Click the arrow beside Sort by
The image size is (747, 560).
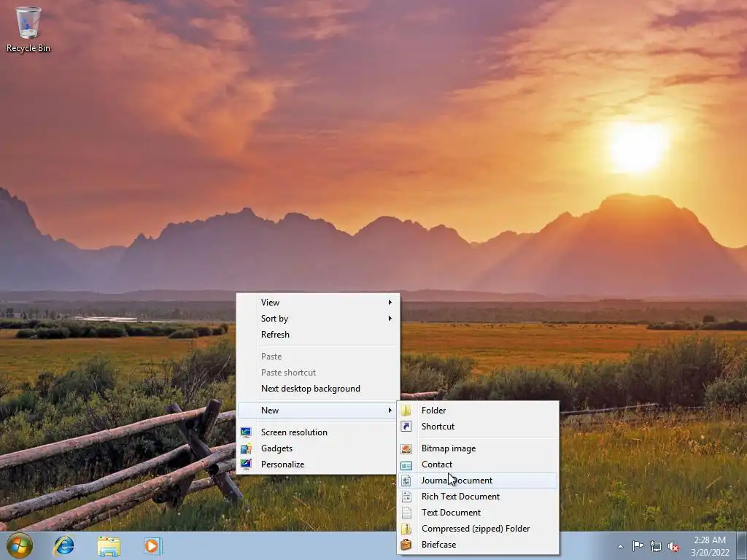390,319
